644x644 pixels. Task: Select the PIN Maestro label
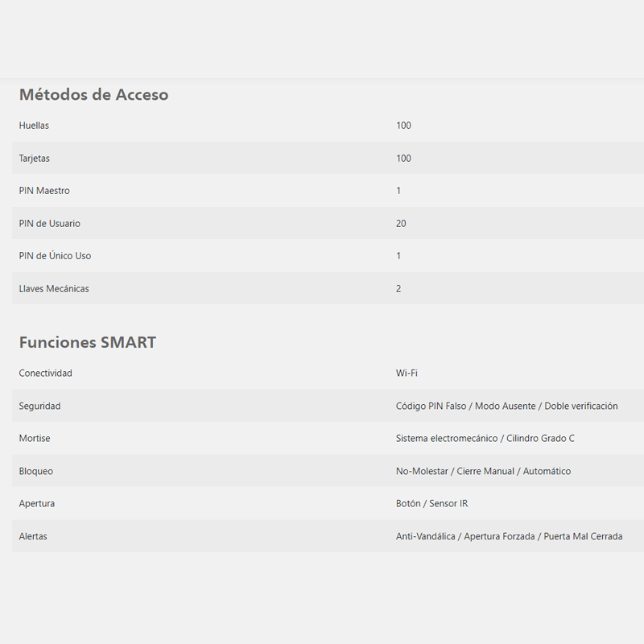pyautogui.click(x=44, y=191)
